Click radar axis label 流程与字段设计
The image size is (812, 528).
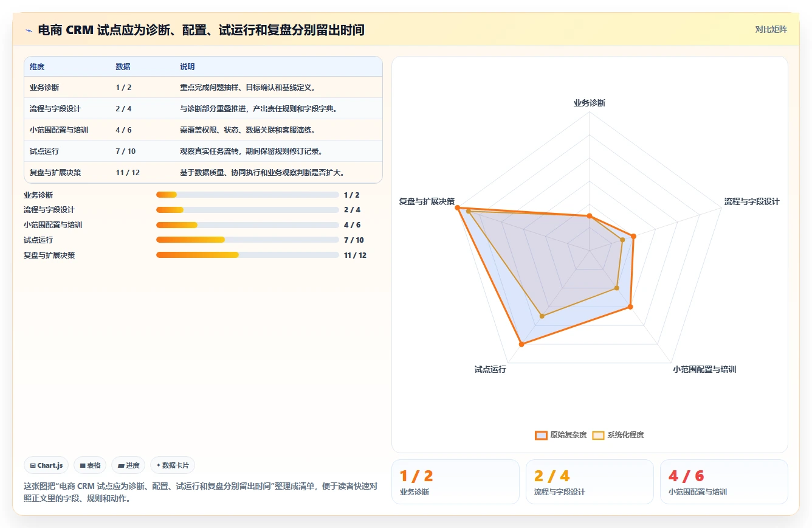pos(752,201)
